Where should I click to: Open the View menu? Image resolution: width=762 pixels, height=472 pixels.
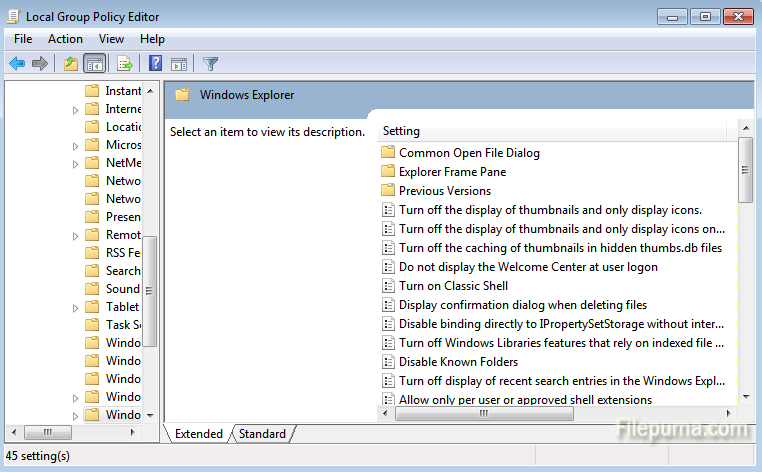[111, 39]
